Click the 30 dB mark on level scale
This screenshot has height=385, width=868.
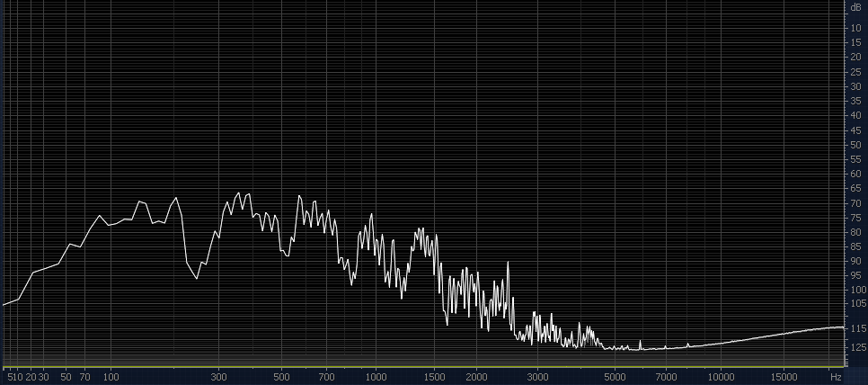coord(855,86)
